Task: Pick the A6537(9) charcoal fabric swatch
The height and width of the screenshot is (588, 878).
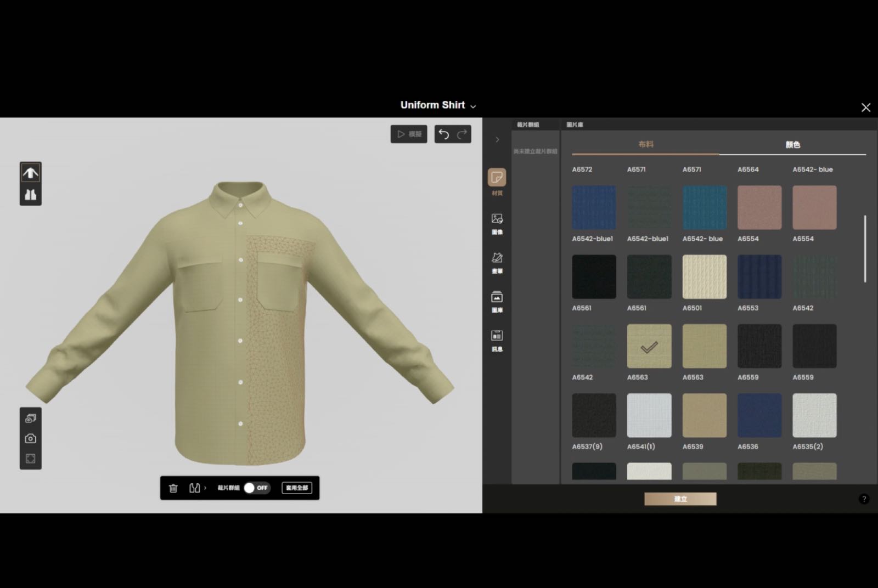Action: (594, 415)
